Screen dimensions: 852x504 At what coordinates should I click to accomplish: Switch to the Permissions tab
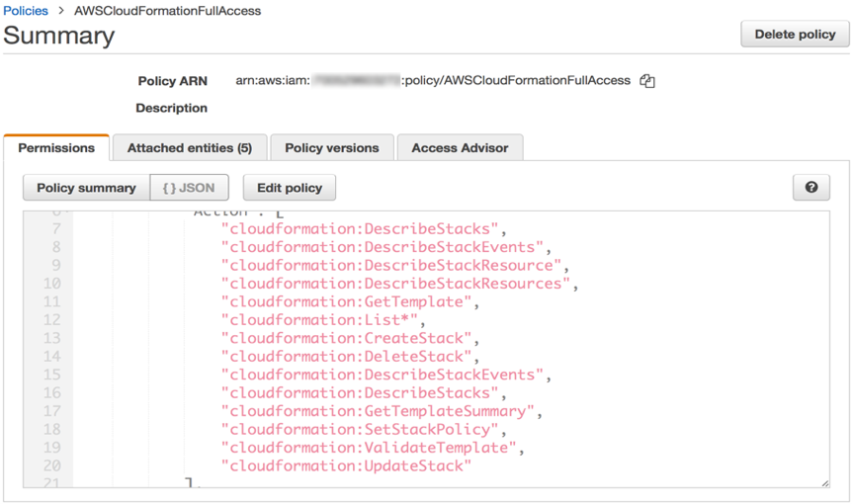tap(56, 147)
